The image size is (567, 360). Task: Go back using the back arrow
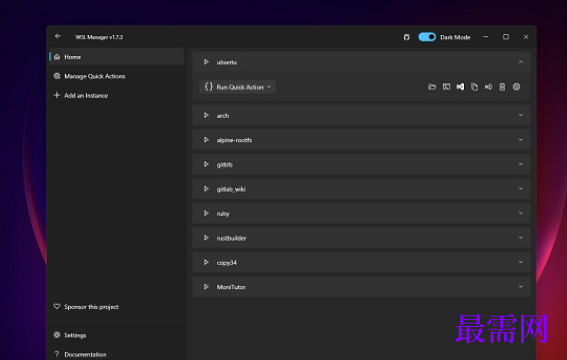tap(58, 36)
